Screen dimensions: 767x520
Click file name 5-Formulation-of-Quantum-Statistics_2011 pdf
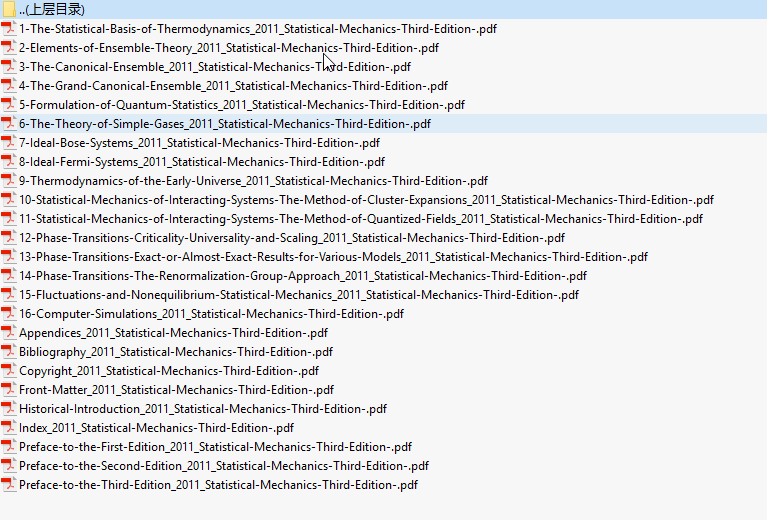242,105
